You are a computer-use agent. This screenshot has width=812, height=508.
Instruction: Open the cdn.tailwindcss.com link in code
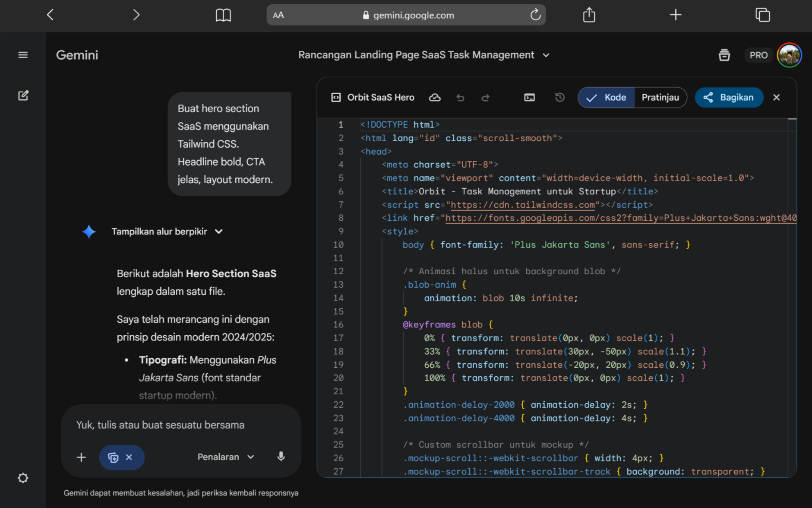522,205
